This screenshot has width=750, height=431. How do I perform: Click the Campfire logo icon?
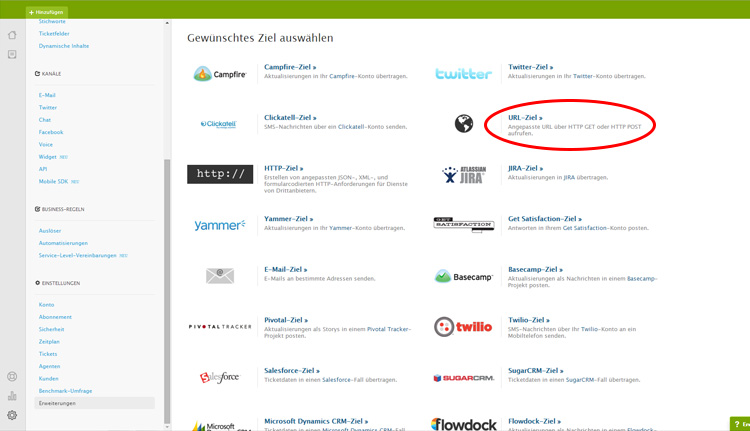pos(217,73)
